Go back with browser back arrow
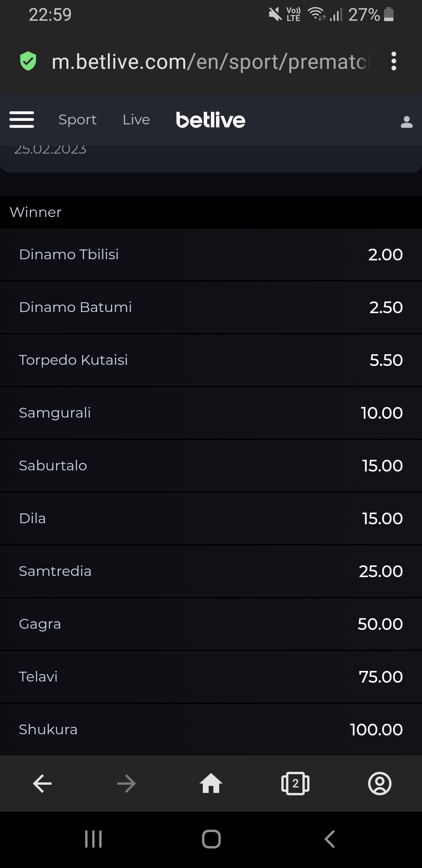The height and width of the screenshot is (868, 422). [42, 784]
